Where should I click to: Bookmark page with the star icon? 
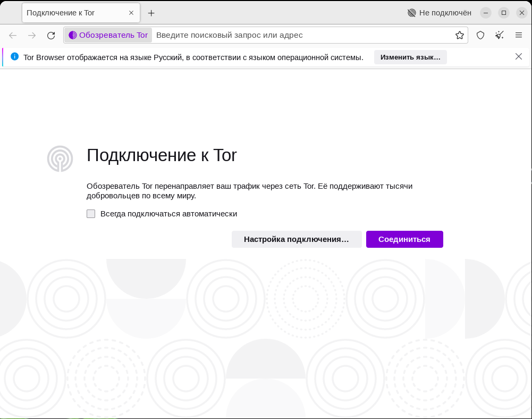pos(459,35)
